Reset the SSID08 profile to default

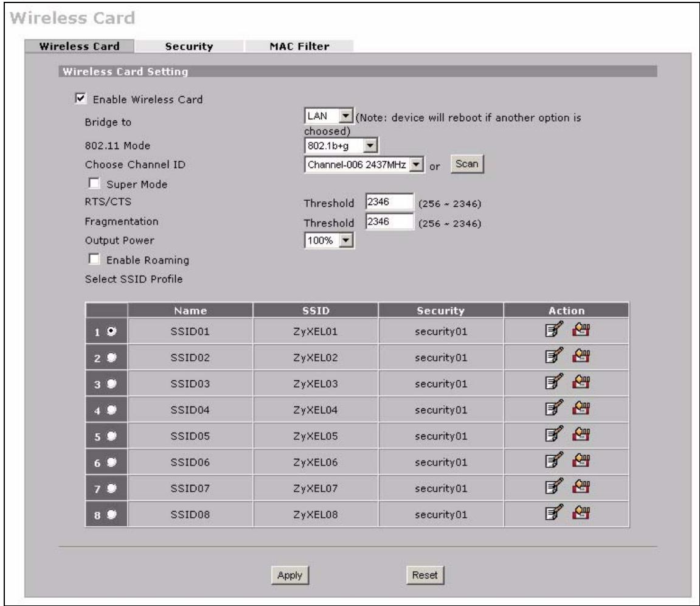click(x=581, y=513)
